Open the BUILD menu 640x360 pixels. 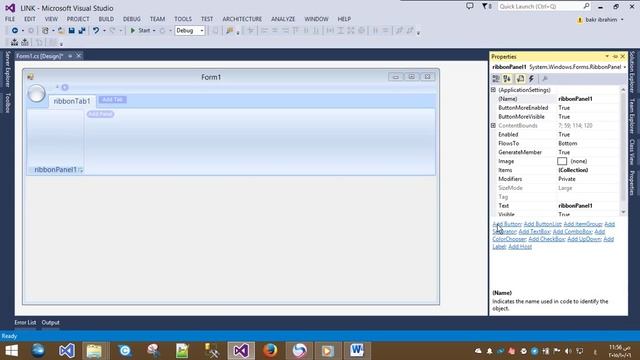[x=106, y=19]
